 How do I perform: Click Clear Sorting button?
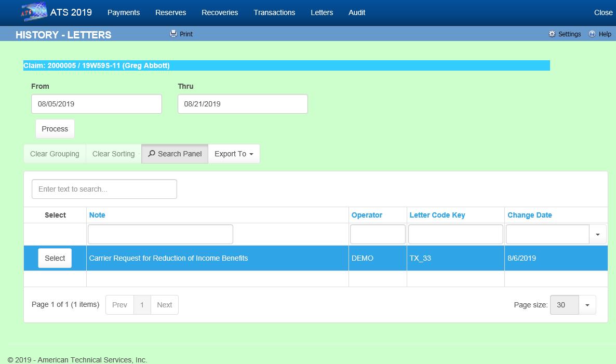tap(113, 154)
